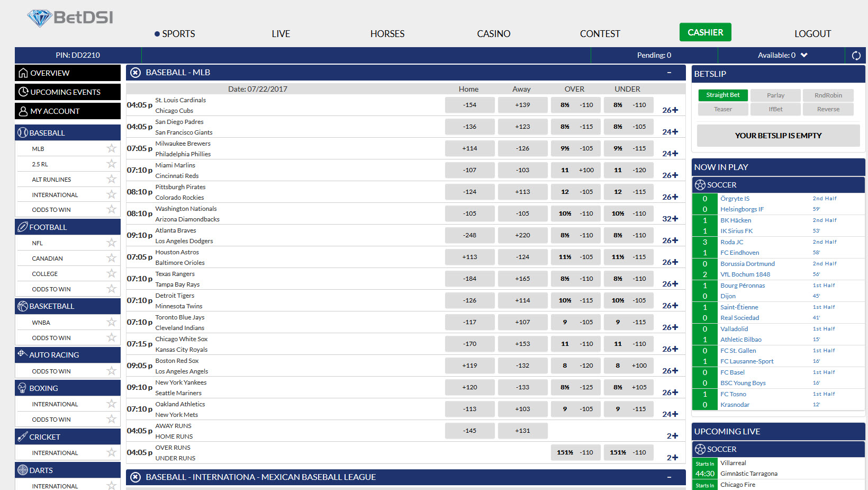Click the Upcoming Events clock icon

[23, 92]
